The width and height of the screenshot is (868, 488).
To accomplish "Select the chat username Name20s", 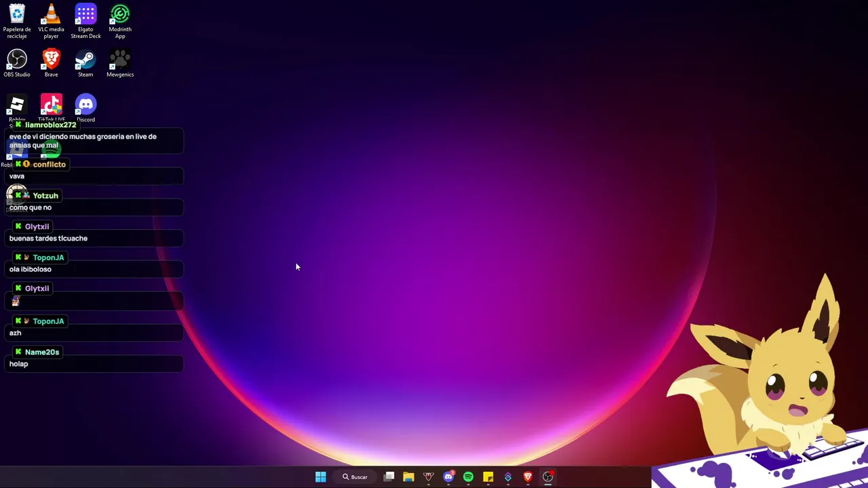I will 42,352.
